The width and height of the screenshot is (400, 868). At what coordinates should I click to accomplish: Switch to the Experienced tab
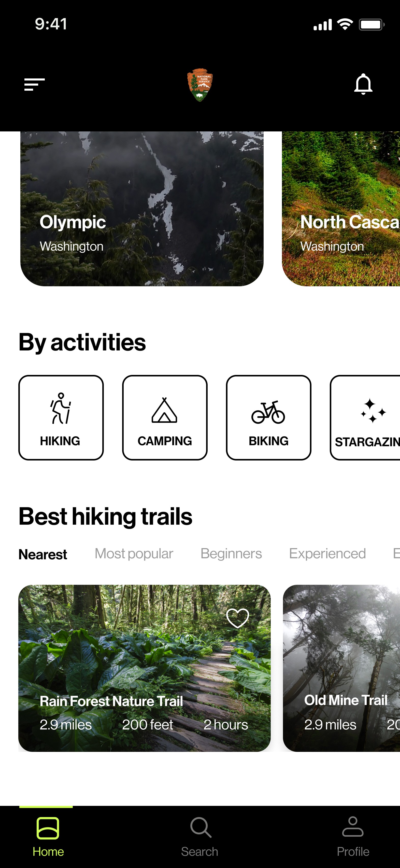point(327,554)
